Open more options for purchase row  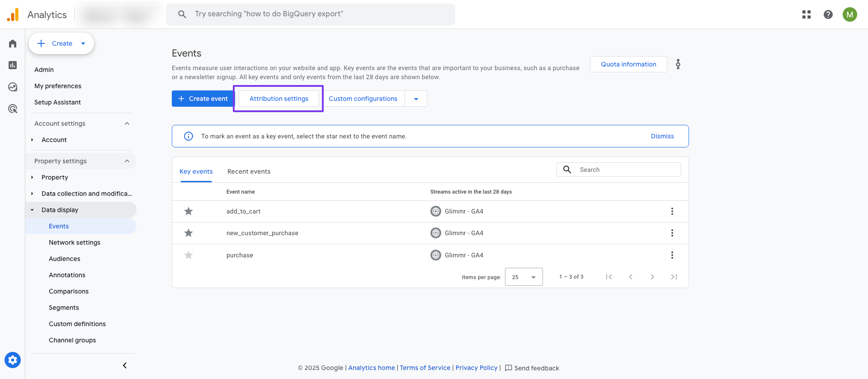point(672,255)
